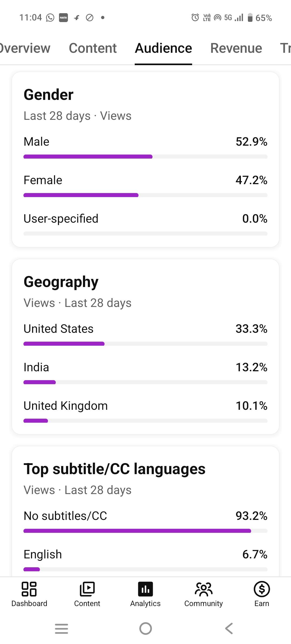Open the Community people icon
Image resolution: width=291 pixels, height=644 pixels.
203,590
